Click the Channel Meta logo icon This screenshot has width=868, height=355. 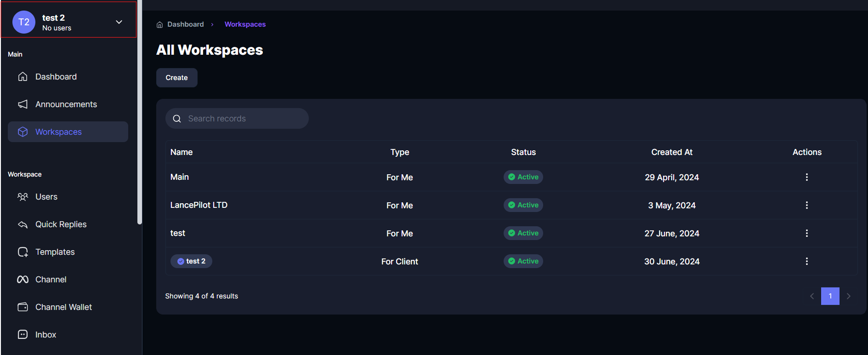point(23,280)
